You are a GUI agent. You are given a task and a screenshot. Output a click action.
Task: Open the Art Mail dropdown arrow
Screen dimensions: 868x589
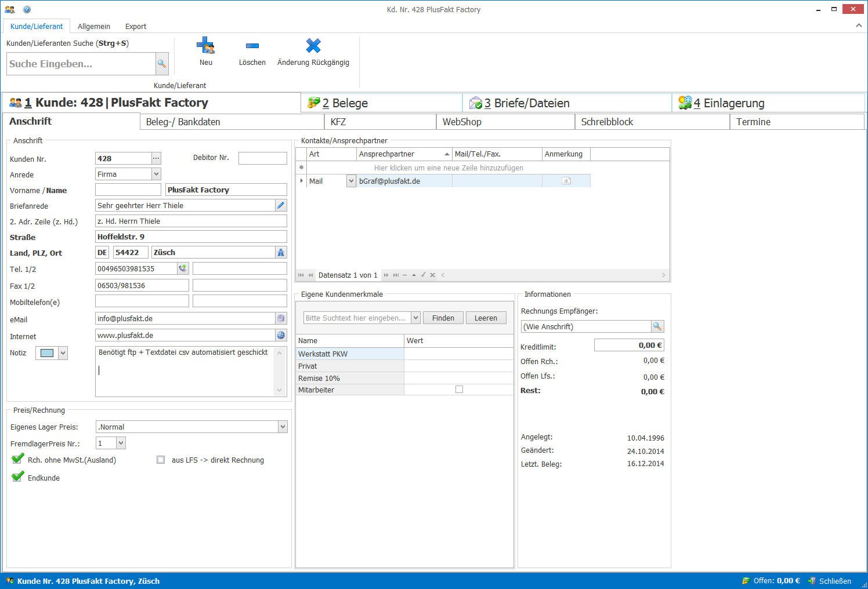pos(351,181)
